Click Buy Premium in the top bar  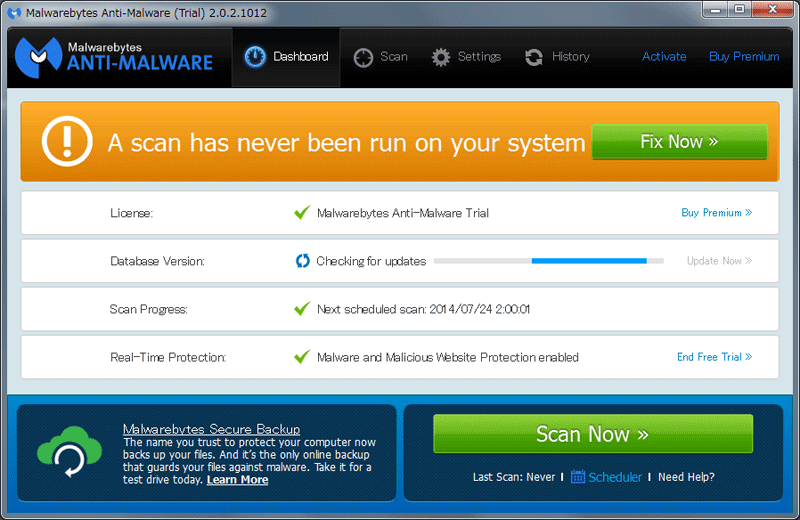744,56
